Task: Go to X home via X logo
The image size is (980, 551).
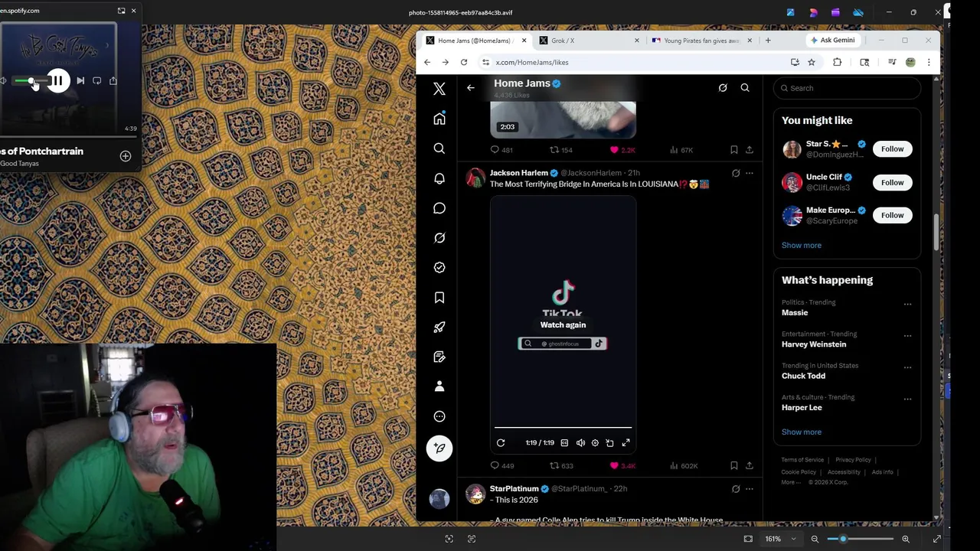Action: [439, 89]
